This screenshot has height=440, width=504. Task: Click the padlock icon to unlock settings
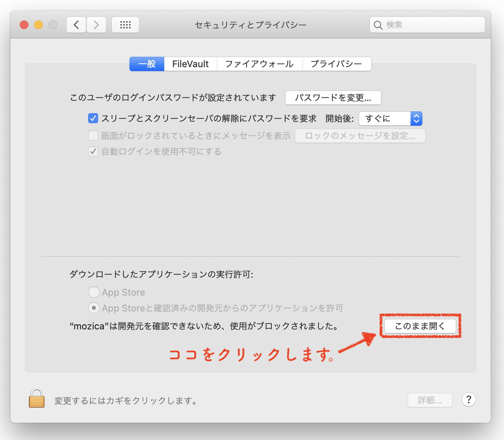[37, 398]
